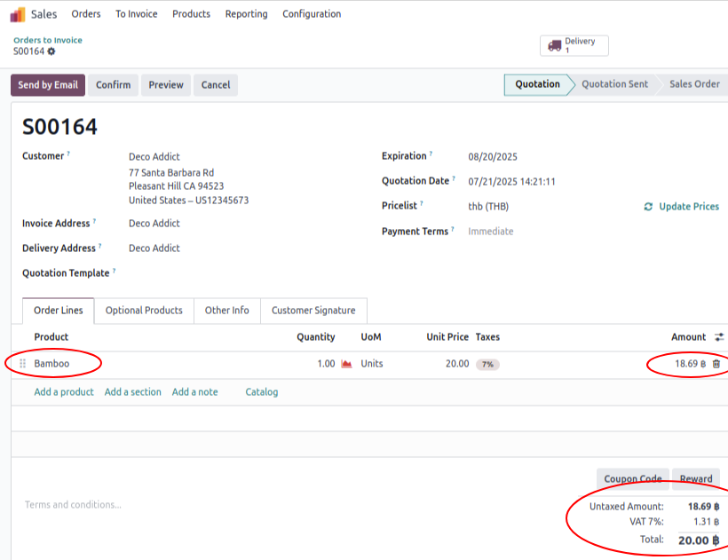Screen dimensions: 728x560
Task: Open the Pricelist thb (THB) dropdown
Action: (533, 207)
